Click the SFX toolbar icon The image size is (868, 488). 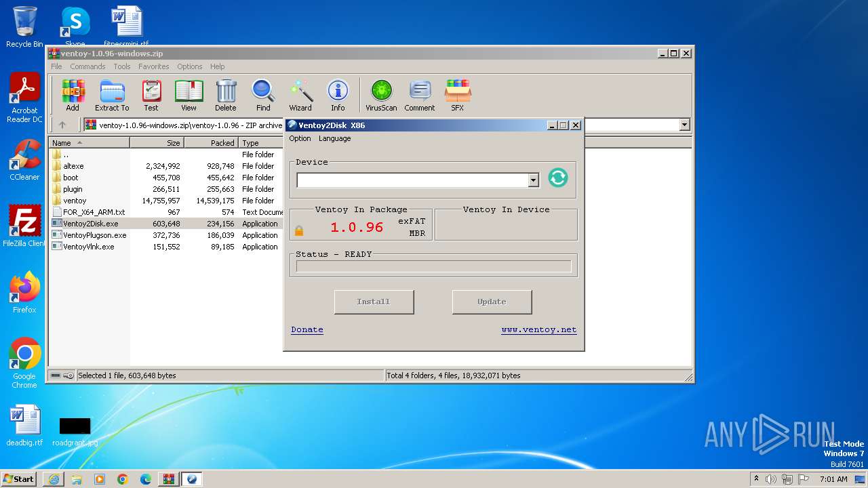(458, 96)
